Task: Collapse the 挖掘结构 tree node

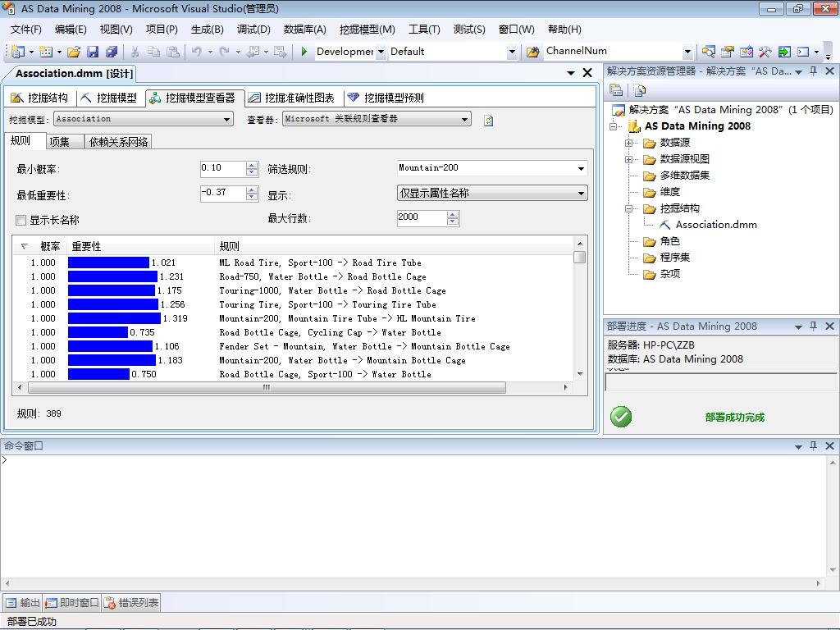Action: (x=629, y=209)
